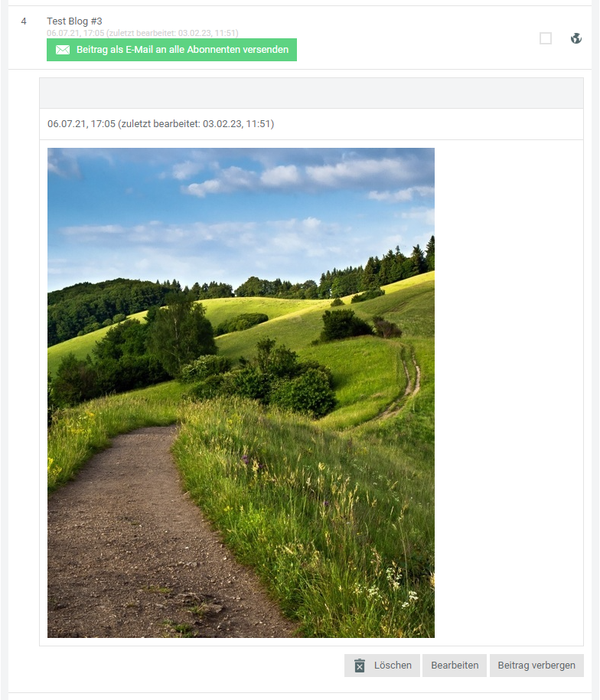Open the landscape photo in the post
The width and height of the screenshot is (600, 700).
pyautogui.click(x=241, y=392)
